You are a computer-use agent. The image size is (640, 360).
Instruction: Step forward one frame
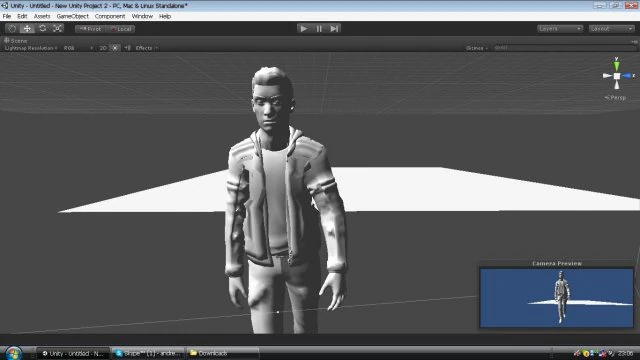(334, 29)
